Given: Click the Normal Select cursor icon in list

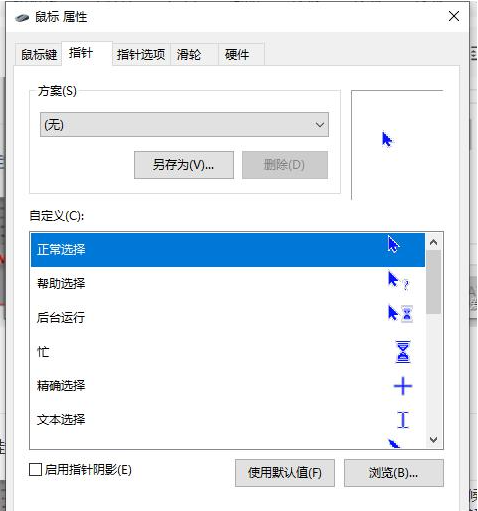Looking at the screenshot, I should click(393, 244).
